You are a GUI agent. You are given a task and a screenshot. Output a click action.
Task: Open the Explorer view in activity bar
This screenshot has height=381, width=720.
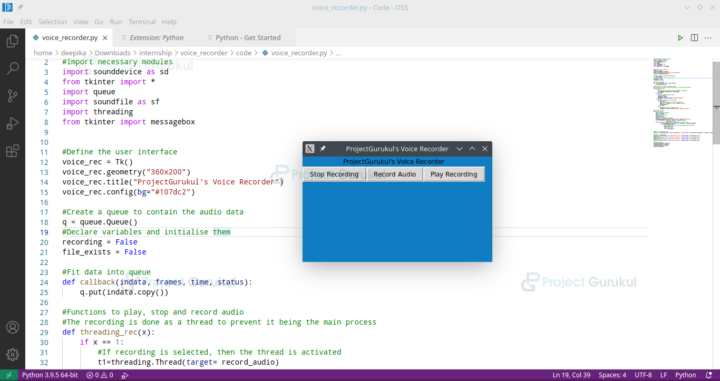(x=12, y=41)
